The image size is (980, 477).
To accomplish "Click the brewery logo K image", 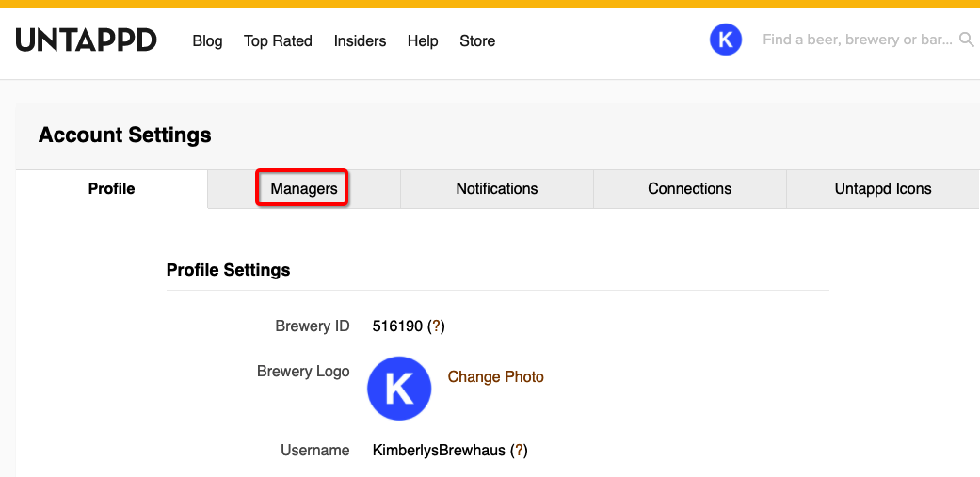I will [x=399, y=388].
